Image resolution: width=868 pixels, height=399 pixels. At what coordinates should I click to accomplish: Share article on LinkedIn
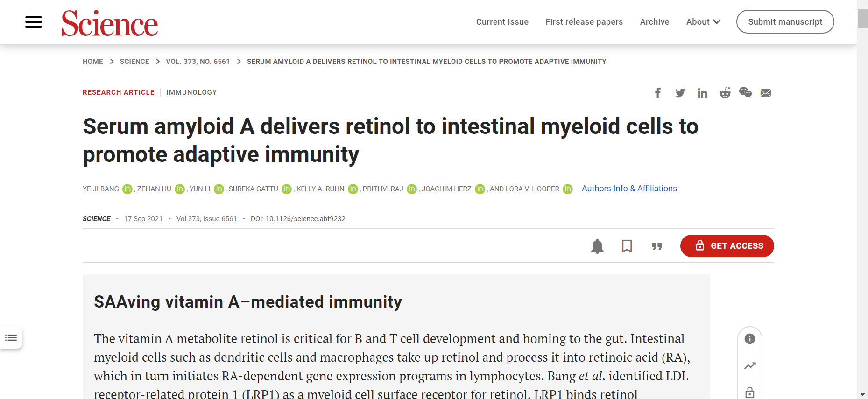click(702, 93)
